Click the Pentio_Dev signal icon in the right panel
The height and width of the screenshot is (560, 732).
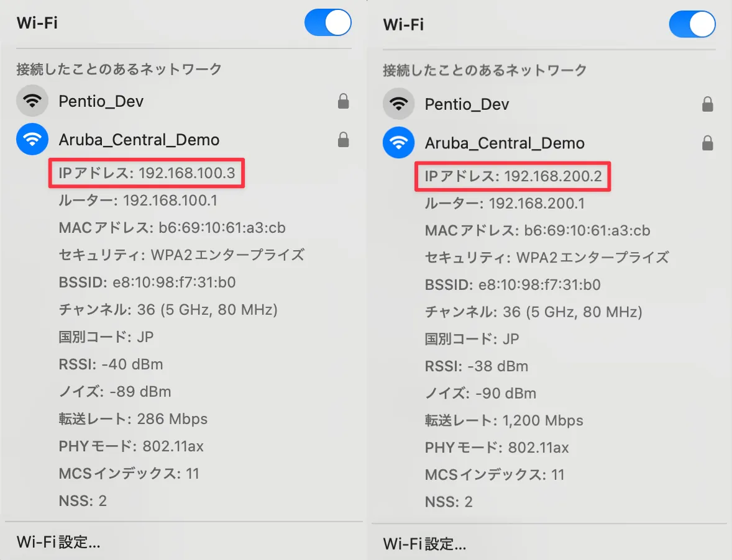pyautogui.click(x=398, y=104)
